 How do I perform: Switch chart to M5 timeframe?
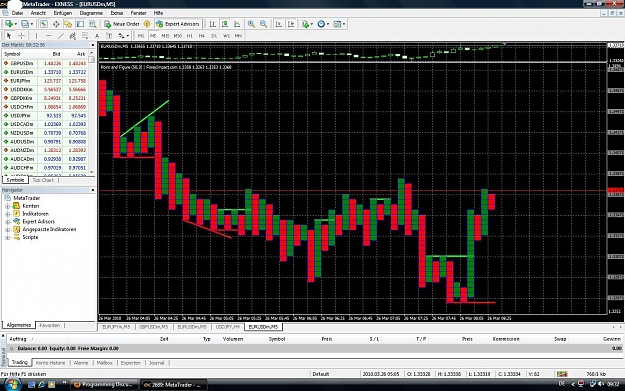[x=153, y=36]
